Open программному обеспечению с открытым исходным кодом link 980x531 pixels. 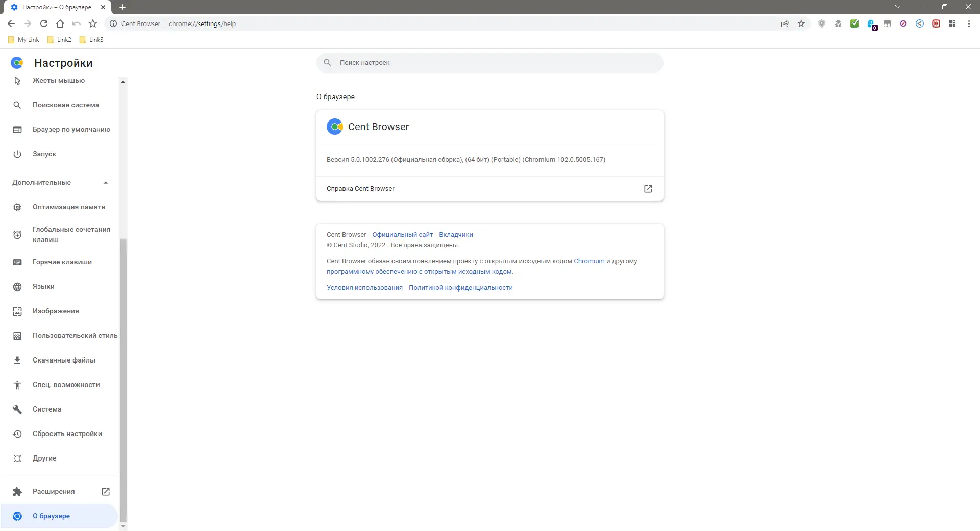tap(419, 272)
